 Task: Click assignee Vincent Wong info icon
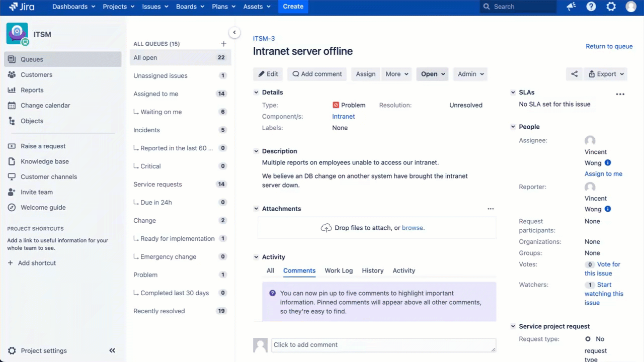pyautogui.click(x=608, y=163)
